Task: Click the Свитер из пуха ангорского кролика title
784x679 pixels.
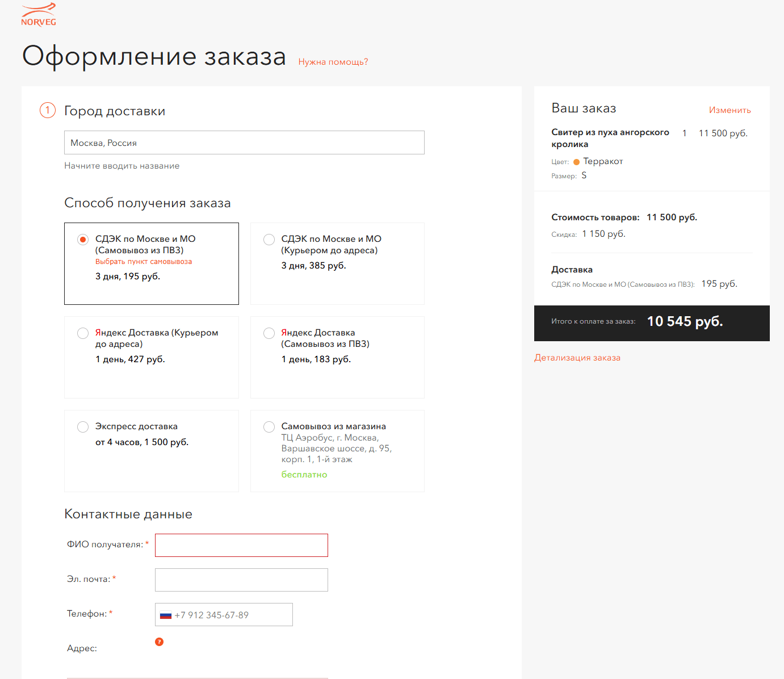Action: point(610,138)
